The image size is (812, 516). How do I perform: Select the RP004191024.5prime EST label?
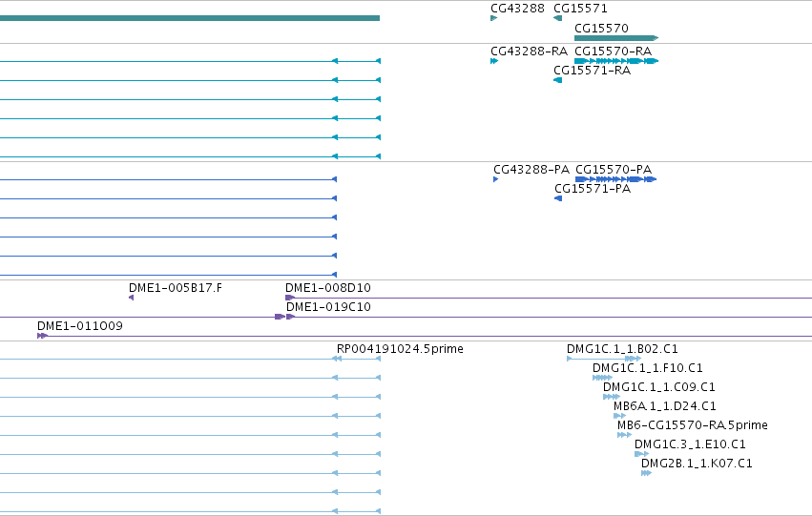coord(400,349)
